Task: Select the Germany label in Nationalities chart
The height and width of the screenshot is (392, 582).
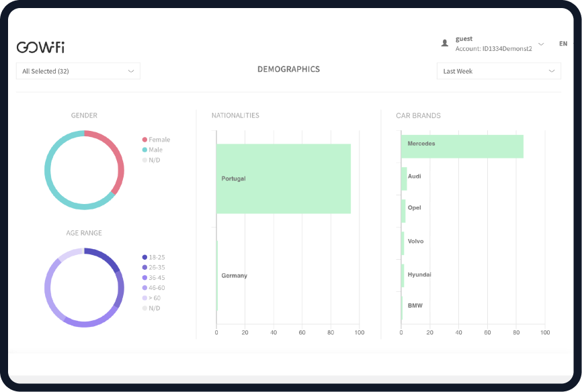Action: point(234,276)
